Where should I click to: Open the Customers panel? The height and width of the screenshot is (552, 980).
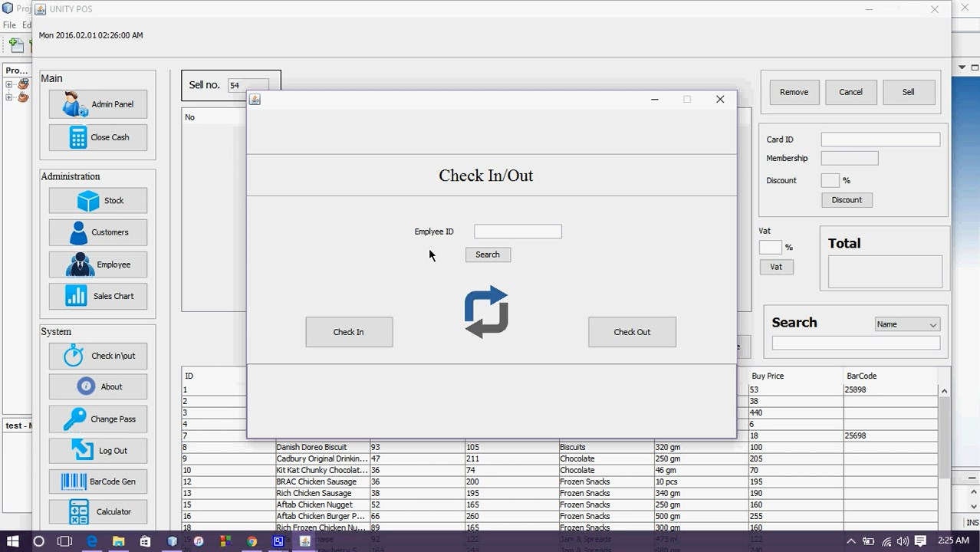click(x=97, y=232)
